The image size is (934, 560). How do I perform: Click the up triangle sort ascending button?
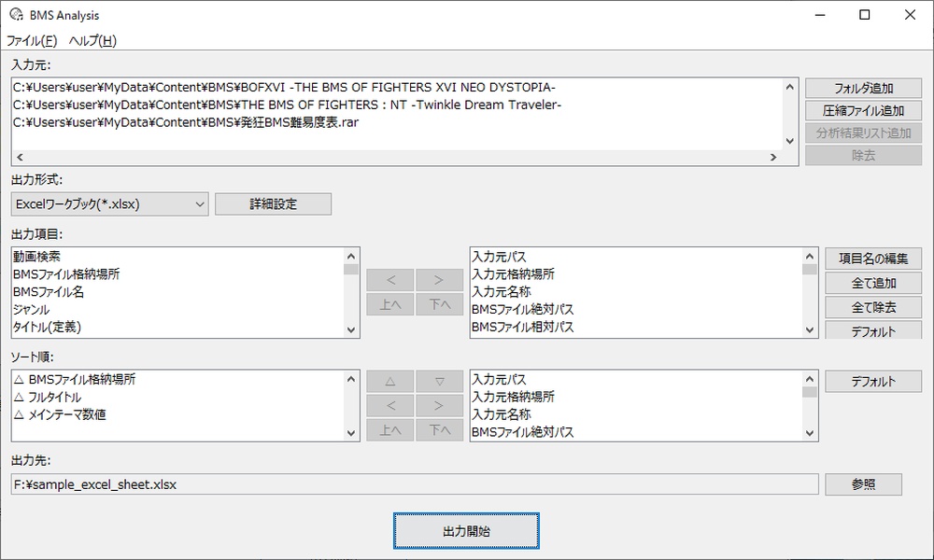[390, 381]
